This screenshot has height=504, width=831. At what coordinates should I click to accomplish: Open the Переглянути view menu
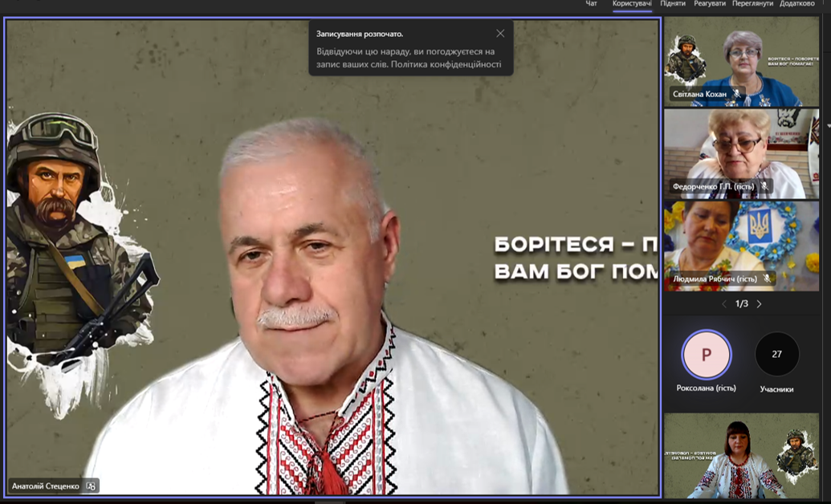pos(752,4)
